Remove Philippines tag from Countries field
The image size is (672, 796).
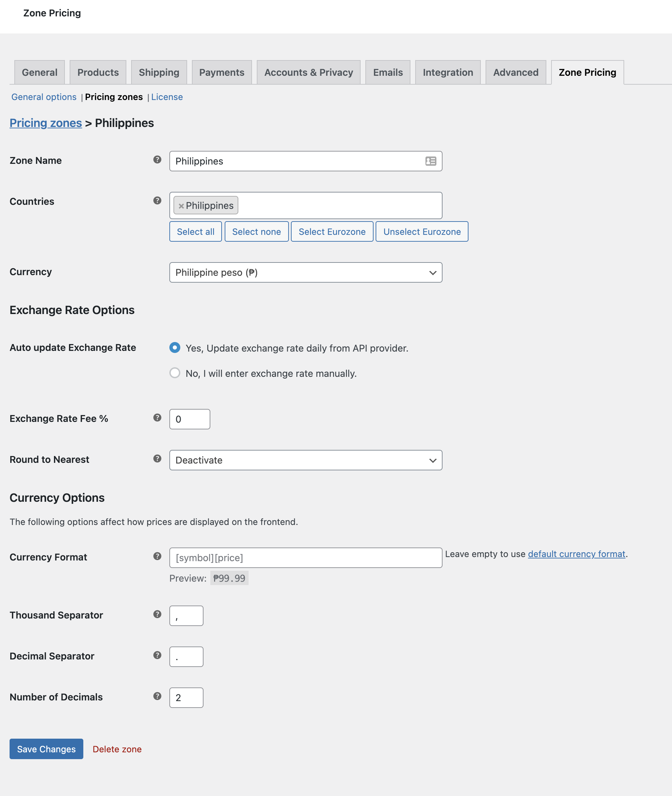(x=181, y=206)
